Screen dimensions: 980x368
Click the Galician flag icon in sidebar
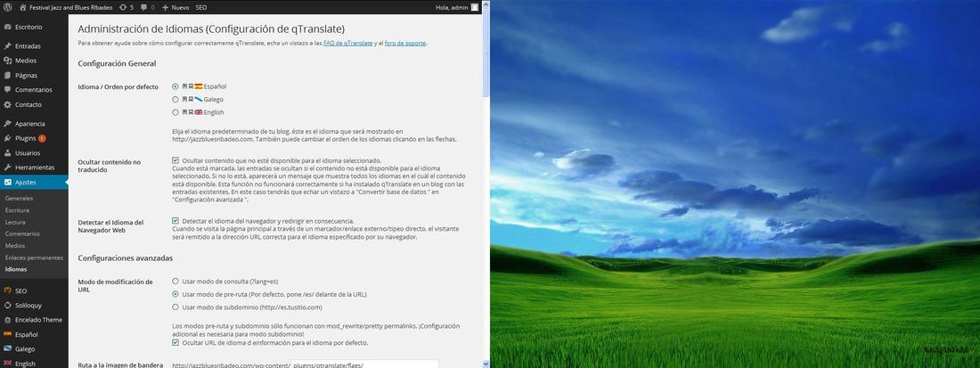click(7, 348)
